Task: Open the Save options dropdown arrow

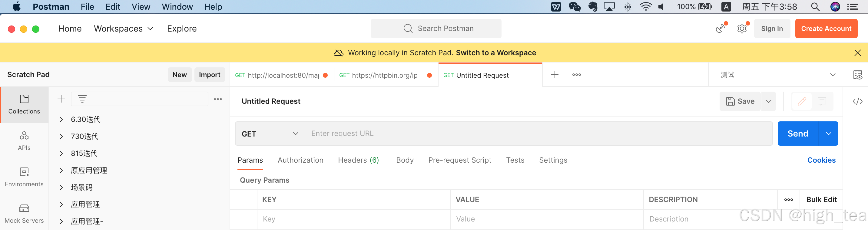Action: (768, 101)
